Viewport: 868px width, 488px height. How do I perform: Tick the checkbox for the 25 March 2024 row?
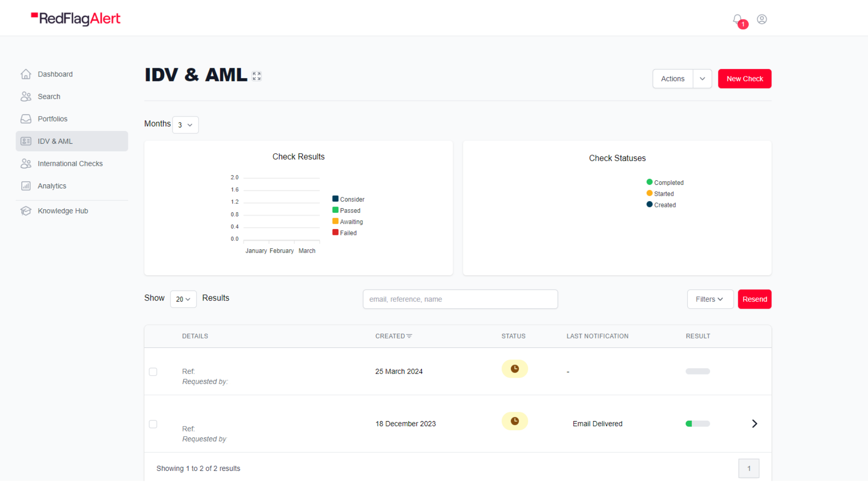point(153,372)
